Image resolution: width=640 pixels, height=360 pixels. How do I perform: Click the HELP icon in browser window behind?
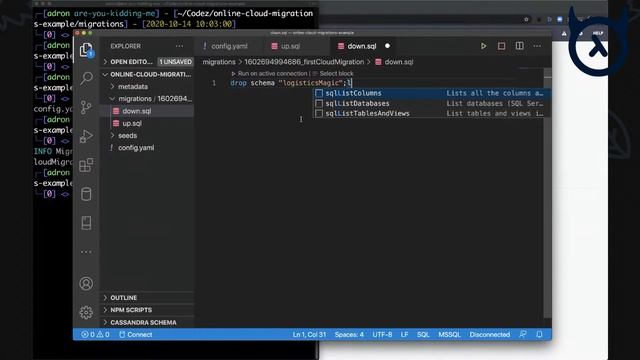[598, 33]
